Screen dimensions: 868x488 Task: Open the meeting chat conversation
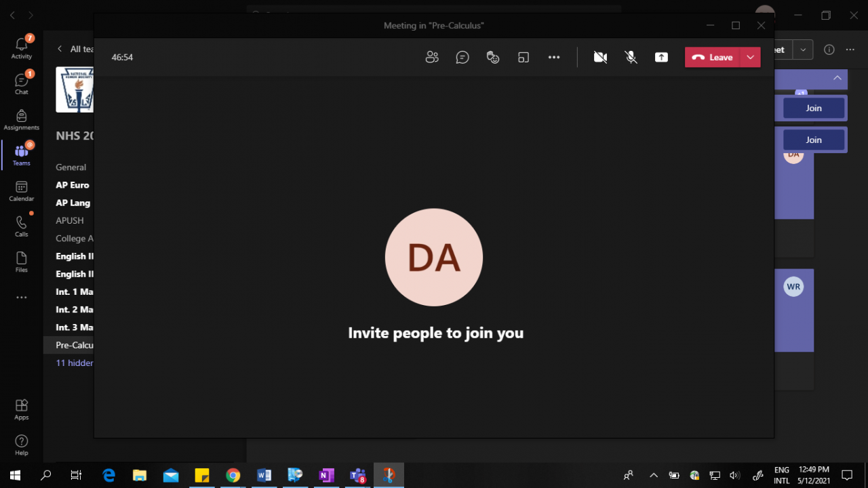click(462, 58)
